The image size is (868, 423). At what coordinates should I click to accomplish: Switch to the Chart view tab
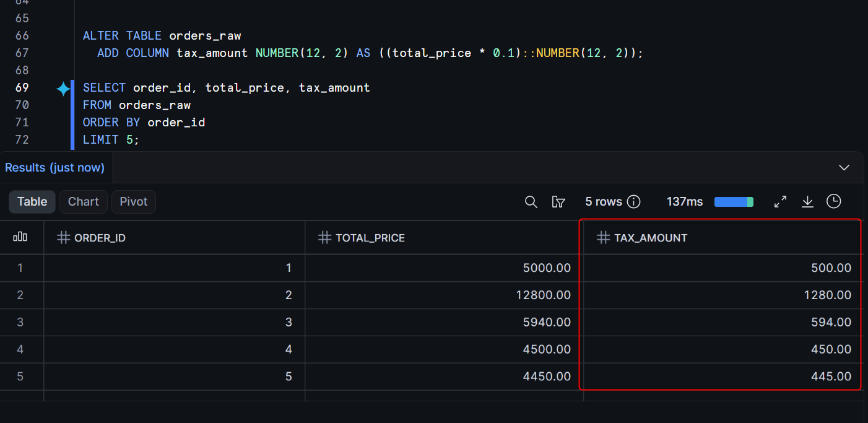83,202
